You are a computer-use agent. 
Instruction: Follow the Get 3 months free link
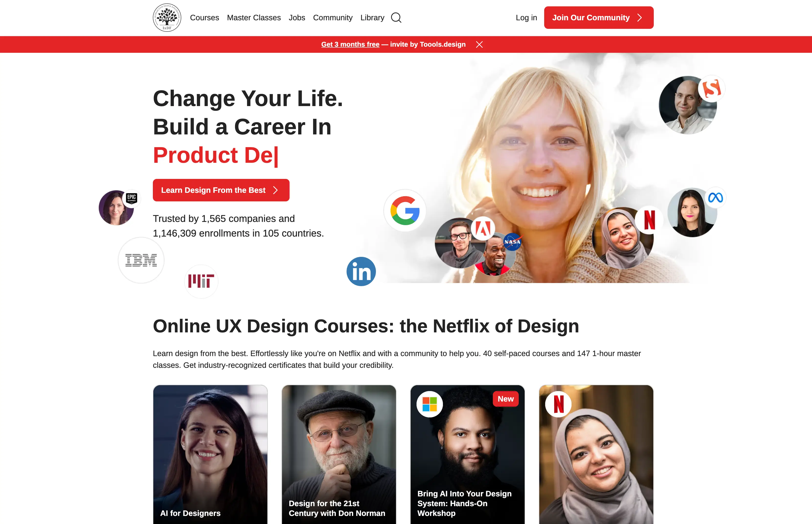pyautogui.click(x=350, y=44)
